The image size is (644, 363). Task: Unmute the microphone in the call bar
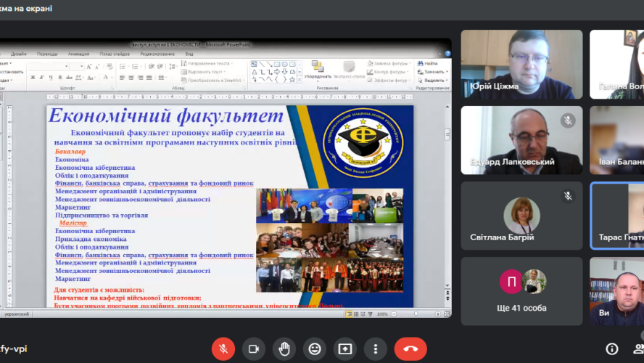tap(223, 348)
